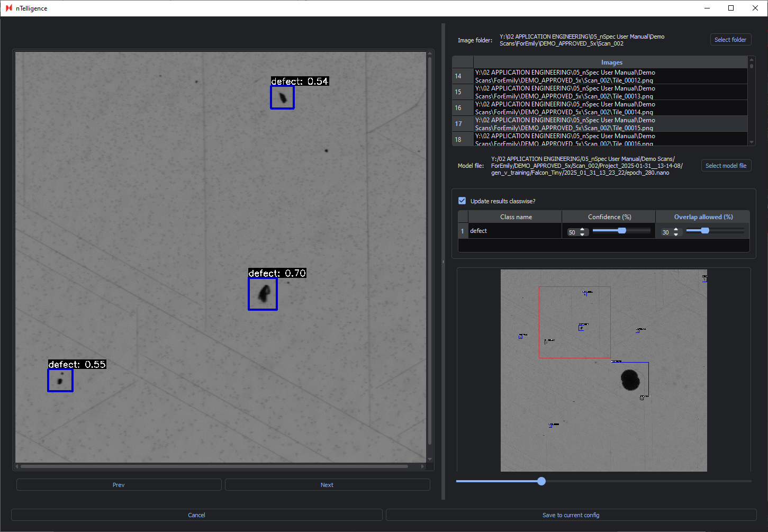This screenshot has width=768, height=532.
Task: Toggle 'Update results classwise?' checkbox
Action: point(462,201)
